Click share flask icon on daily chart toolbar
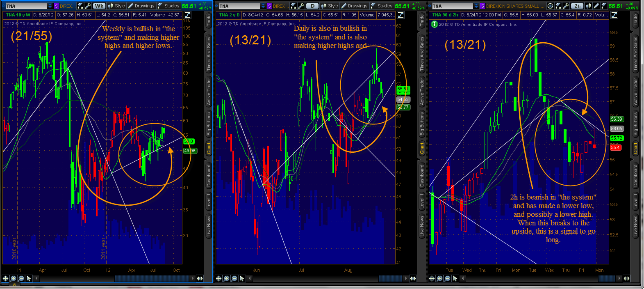The width and height of the screenshot is (644, 289). pyautogui.click(x=293, y=6)
